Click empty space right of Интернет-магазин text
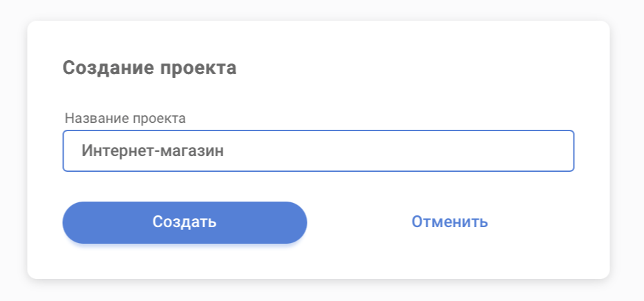 pyautogui.click(x=401, y=151)
